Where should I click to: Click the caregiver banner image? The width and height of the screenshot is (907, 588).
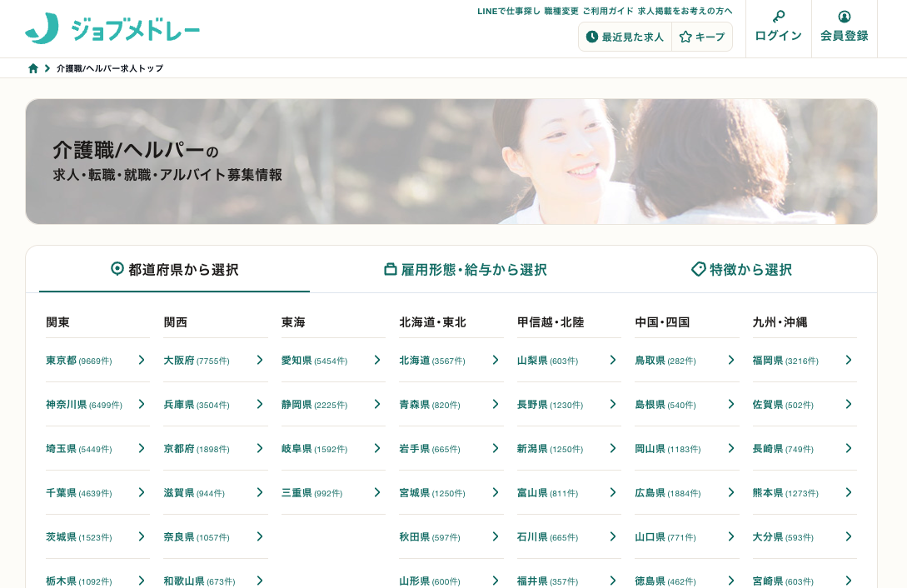[451, 162]
